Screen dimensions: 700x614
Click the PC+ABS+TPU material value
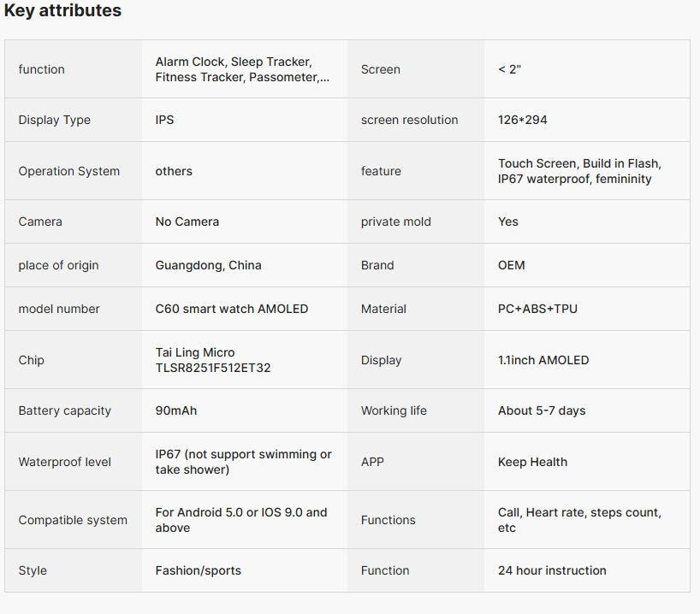(x=537, y=309)
